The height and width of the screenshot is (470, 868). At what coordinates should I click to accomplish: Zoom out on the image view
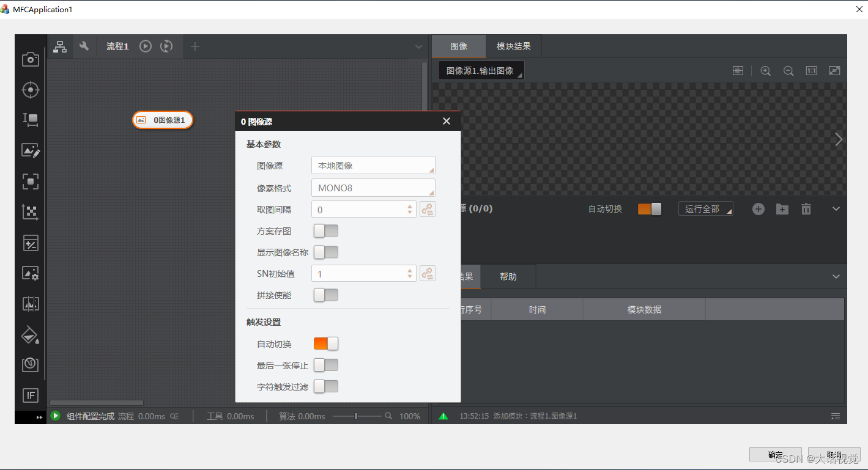[788, 71]
